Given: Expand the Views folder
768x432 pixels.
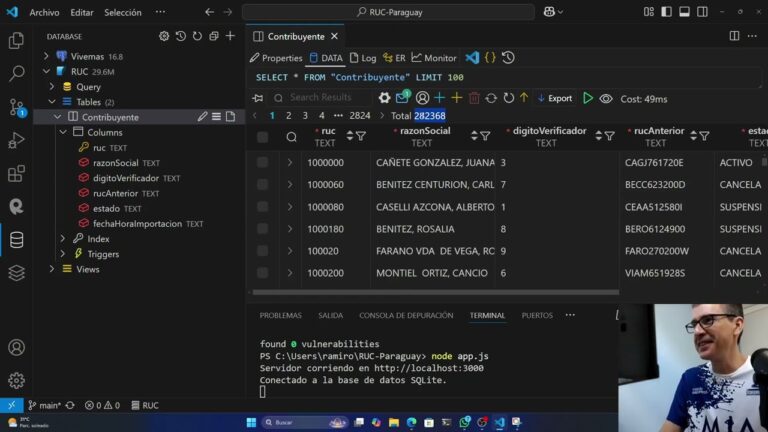Looking at the screenshot, I should [52, 268].
